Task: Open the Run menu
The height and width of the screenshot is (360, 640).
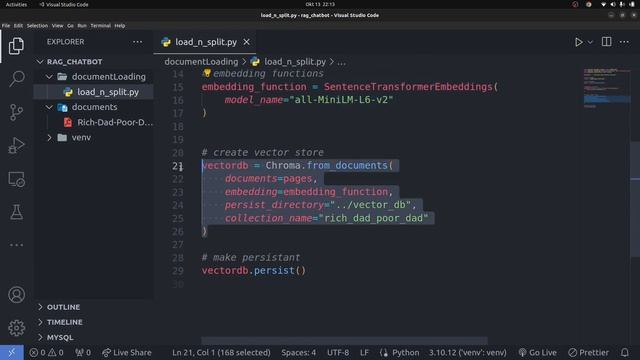Action: (82, 25)
